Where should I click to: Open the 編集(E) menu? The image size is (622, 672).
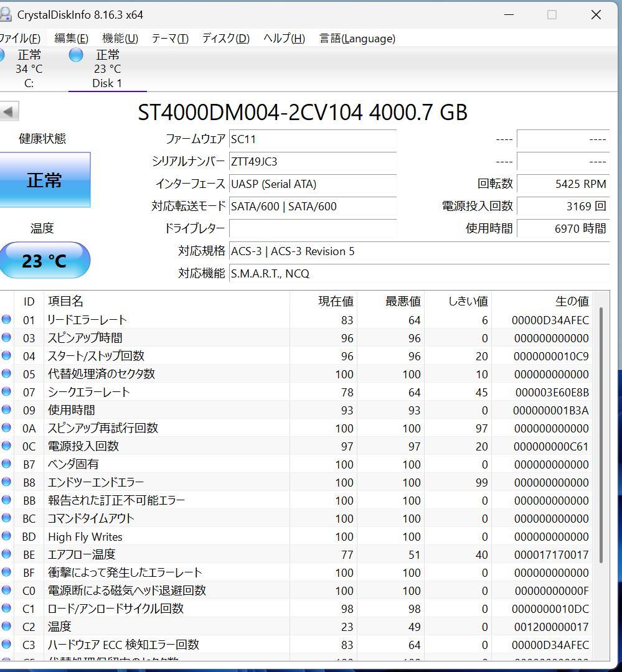click(x=71, y=39)
